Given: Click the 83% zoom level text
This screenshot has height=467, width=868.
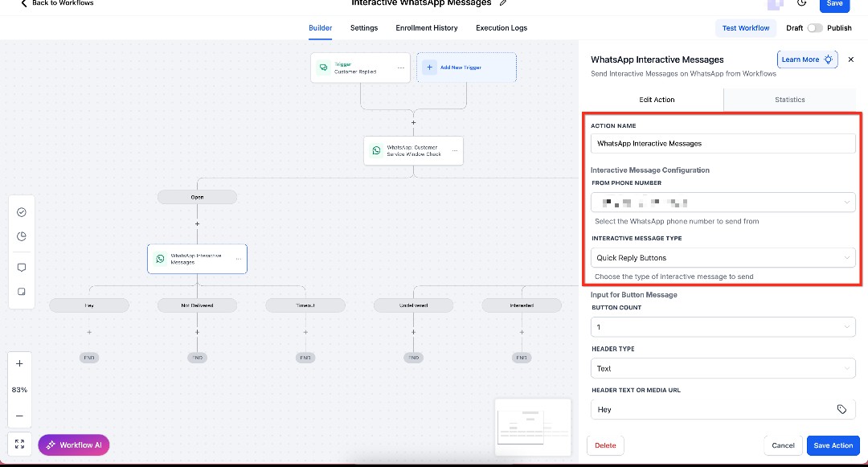Looking at the screenshot, I should coord(19,390).
